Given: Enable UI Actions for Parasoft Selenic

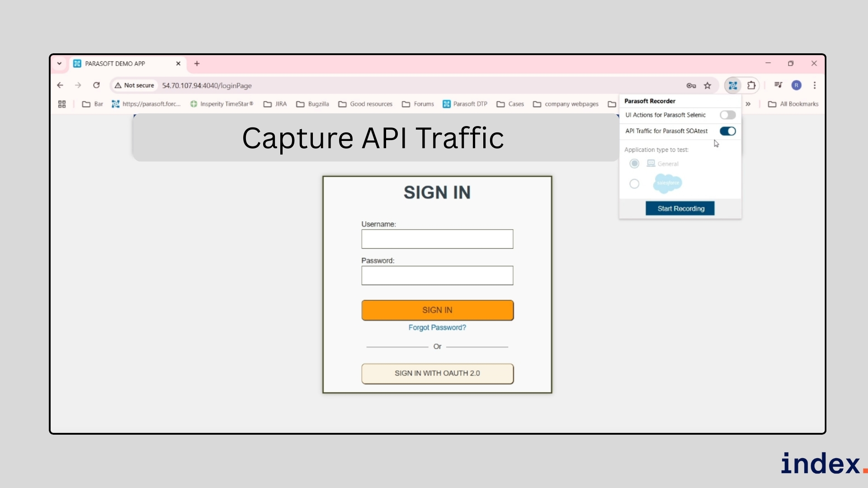Looking at the screenshot, I should (727, 115).
